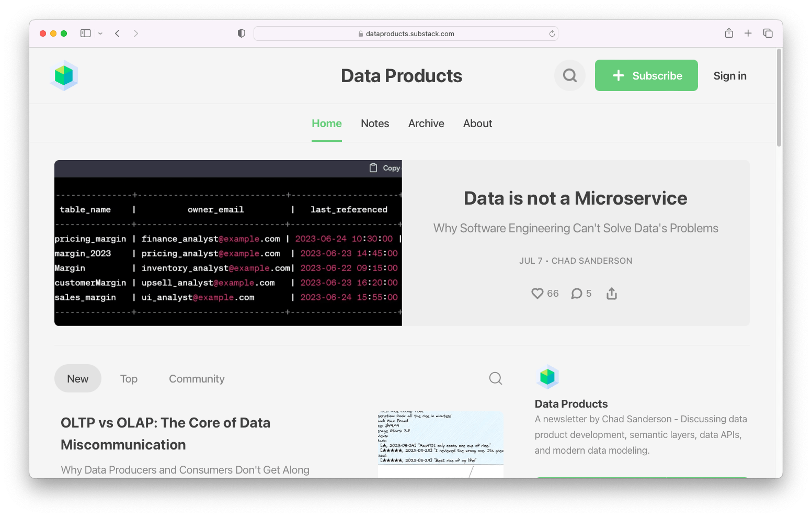812x517 pixels.
Task: Expand the sidebar options chevron dropdown
Action: click(x=100, y=33)
